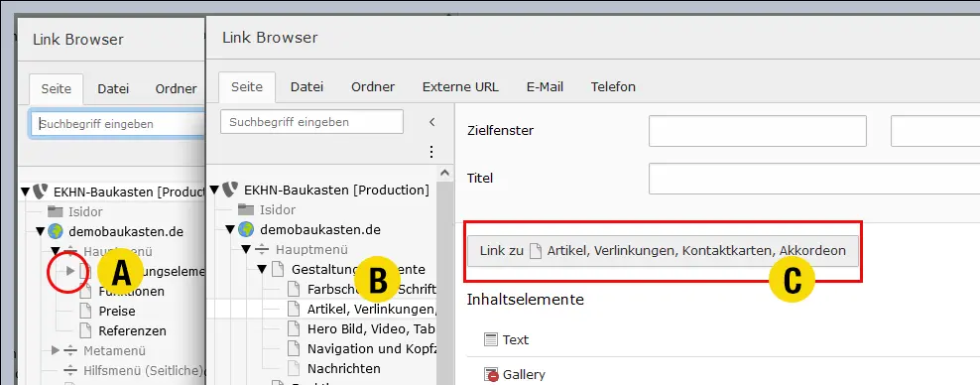Click page icon next to Gestaltungselemente, front tree
980x385 pixels.
coord(278,270)
